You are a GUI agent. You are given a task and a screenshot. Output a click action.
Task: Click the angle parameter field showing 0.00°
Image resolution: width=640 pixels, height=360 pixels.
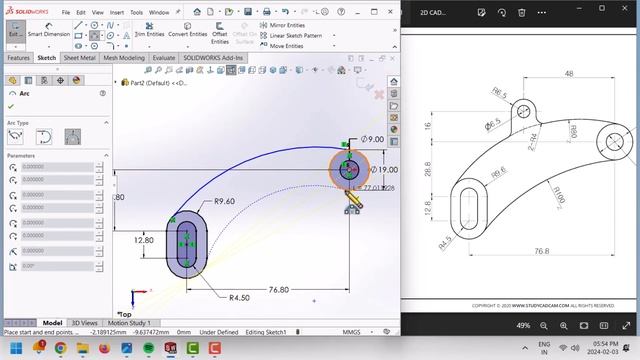click(57, 266)
